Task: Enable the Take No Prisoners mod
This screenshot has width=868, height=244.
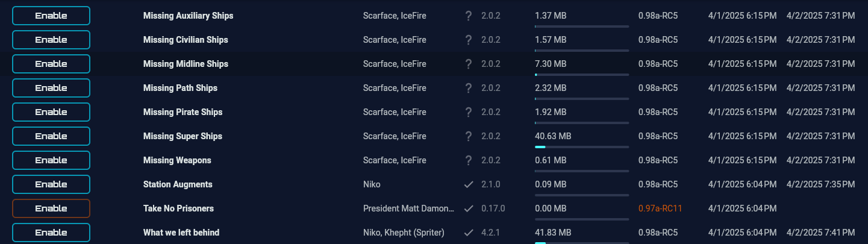Action: [x=51, y=208]
